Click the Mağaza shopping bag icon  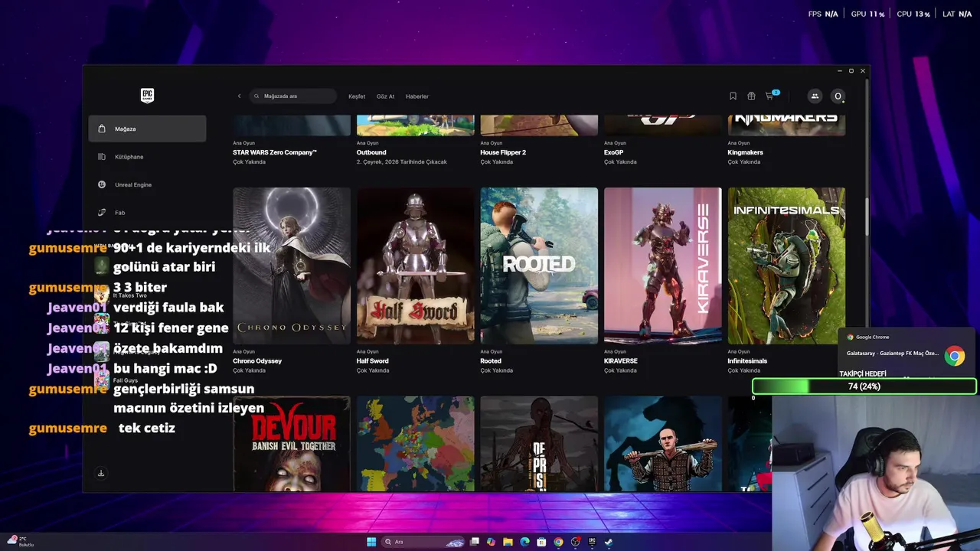[102, 129]
